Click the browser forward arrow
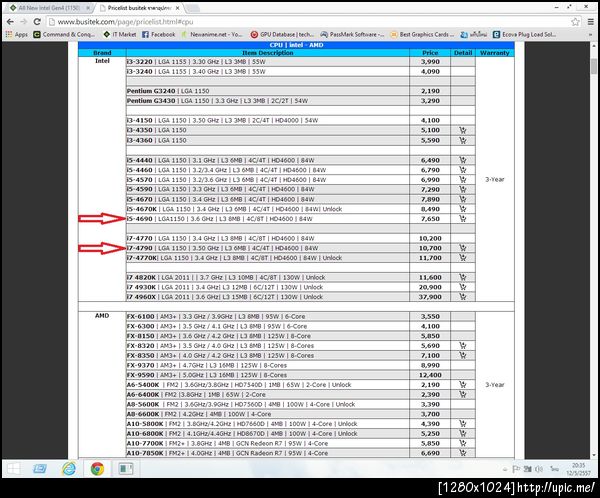Viewport: 600px width, 498px height. tap(24, 22)
